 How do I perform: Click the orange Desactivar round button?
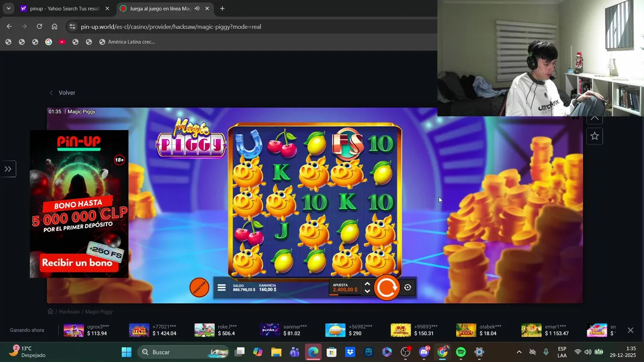point(199,288)
